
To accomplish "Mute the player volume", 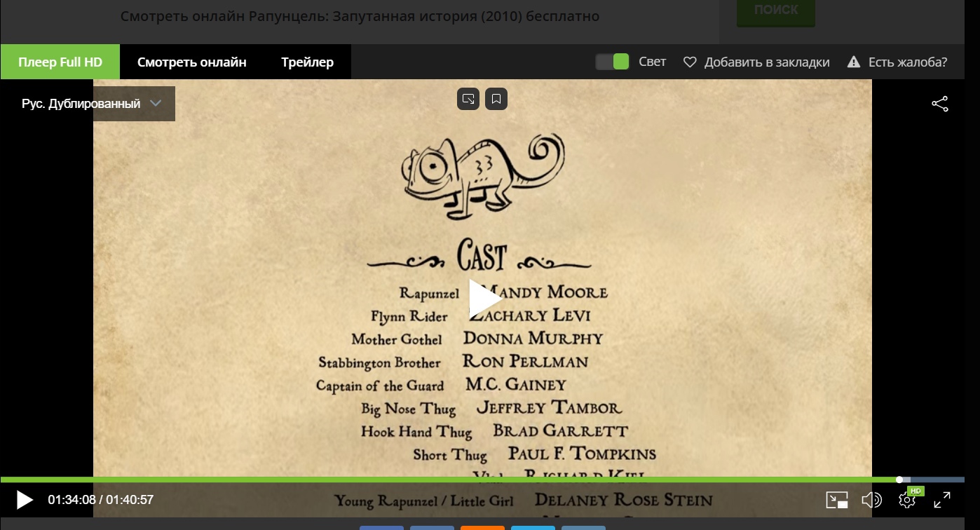I will click(x=871, y=500).
